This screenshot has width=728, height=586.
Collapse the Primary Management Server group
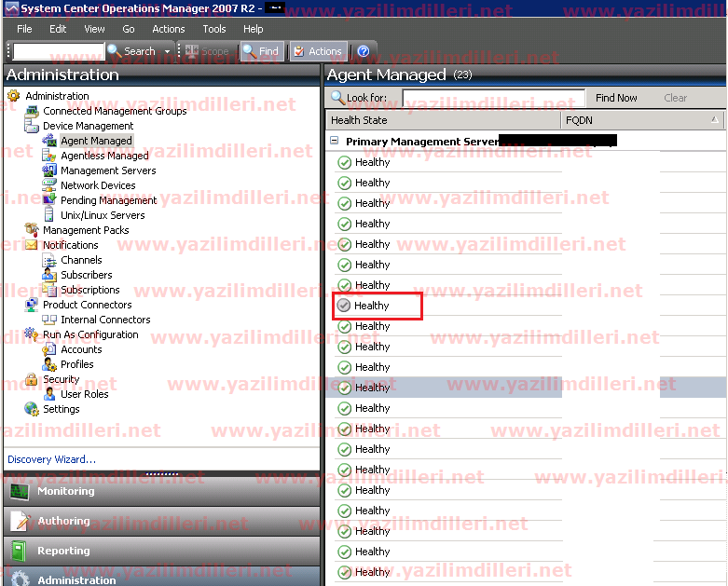[x=335, y=141]
